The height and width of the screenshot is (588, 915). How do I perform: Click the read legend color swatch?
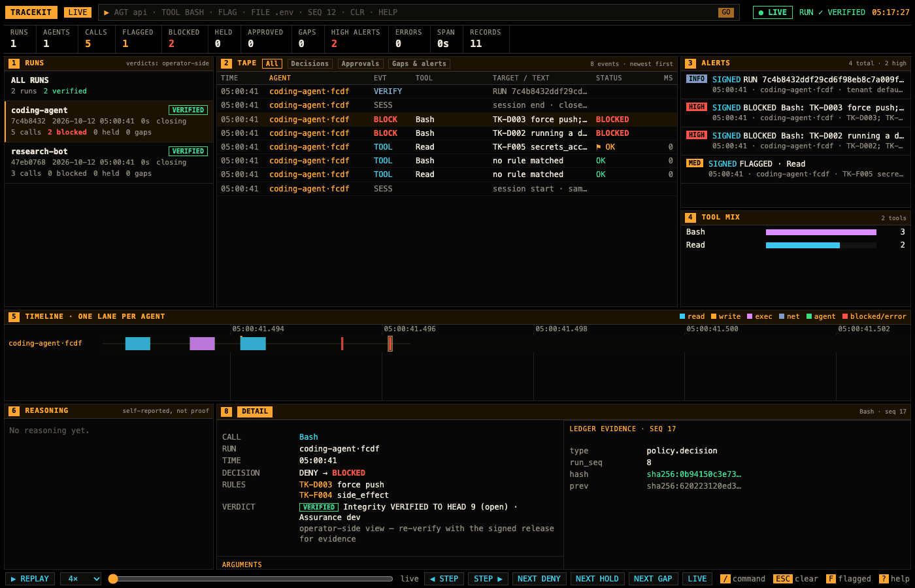pos(682,316)
